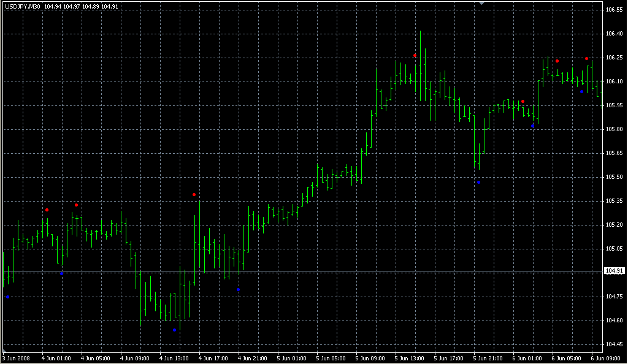Click red dot above the 4 Jun 17:00 spike
Viewport: 628px width, 364px height.
pos(194,195)
